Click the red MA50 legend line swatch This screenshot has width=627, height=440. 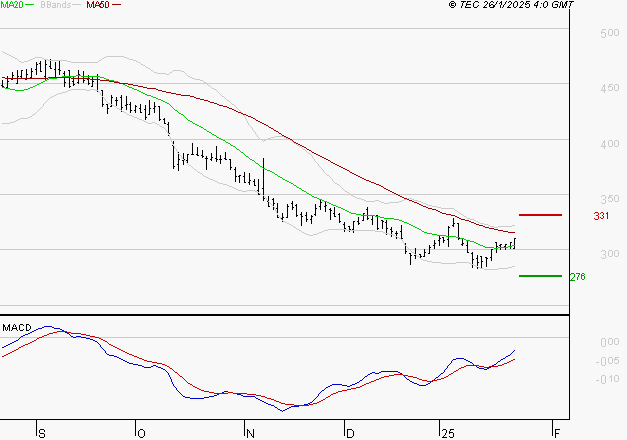pyautogui.click(x=117, y=6)
